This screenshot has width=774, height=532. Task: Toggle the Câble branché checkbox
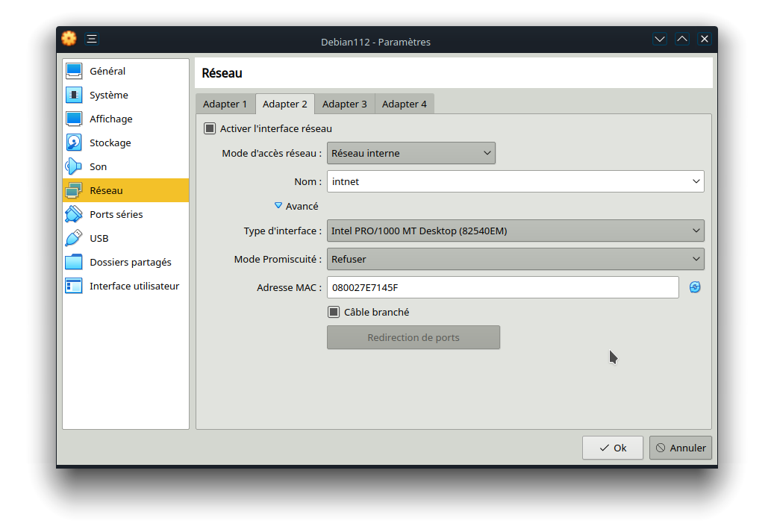[x=334, y=312]
